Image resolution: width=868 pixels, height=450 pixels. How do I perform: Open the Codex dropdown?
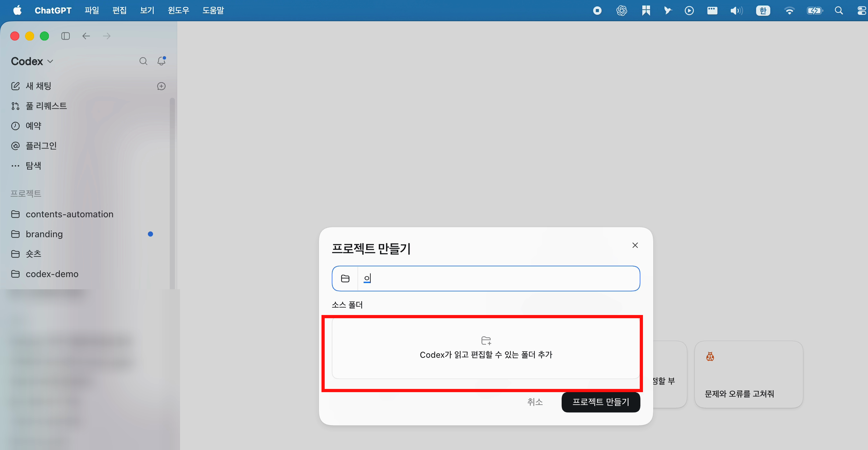(32, 61)
